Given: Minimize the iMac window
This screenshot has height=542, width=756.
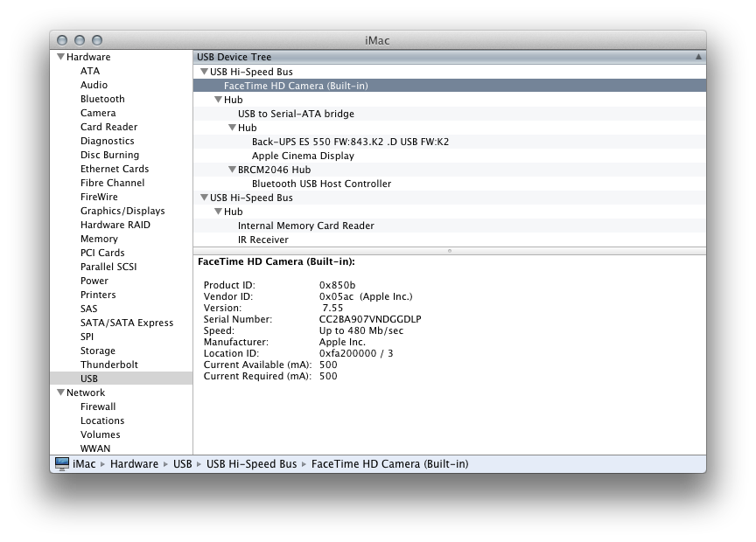Looking at the screenshot, I should (80, 40).
